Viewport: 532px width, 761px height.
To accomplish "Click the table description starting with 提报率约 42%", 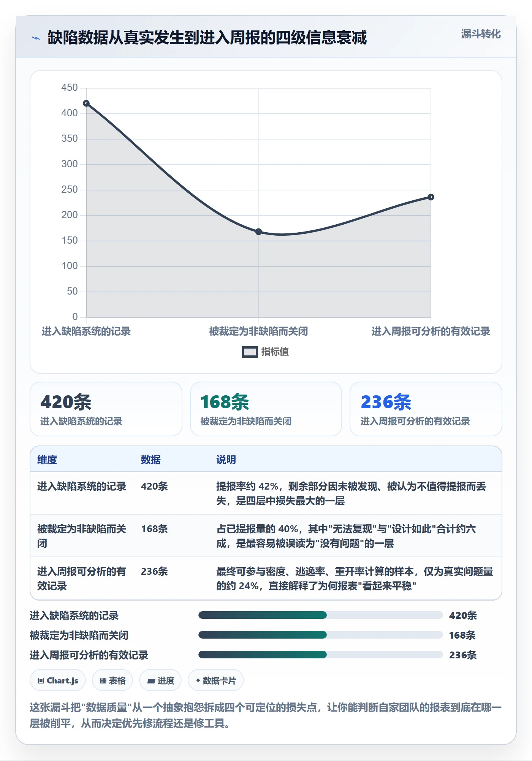I will [x=351, y=493].
